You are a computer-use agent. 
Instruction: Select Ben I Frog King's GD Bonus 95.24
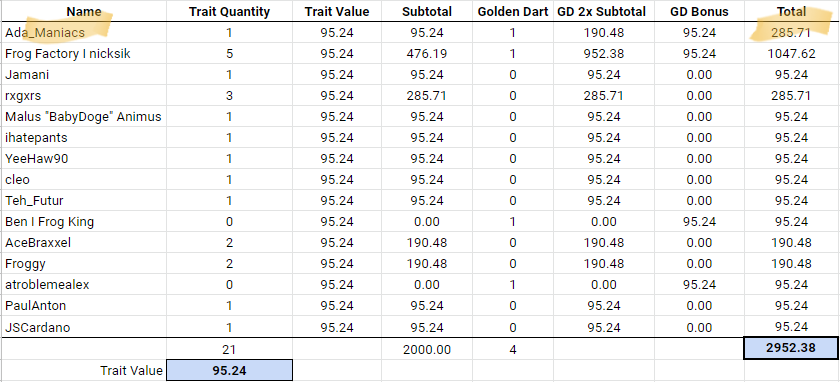[699, 222]
